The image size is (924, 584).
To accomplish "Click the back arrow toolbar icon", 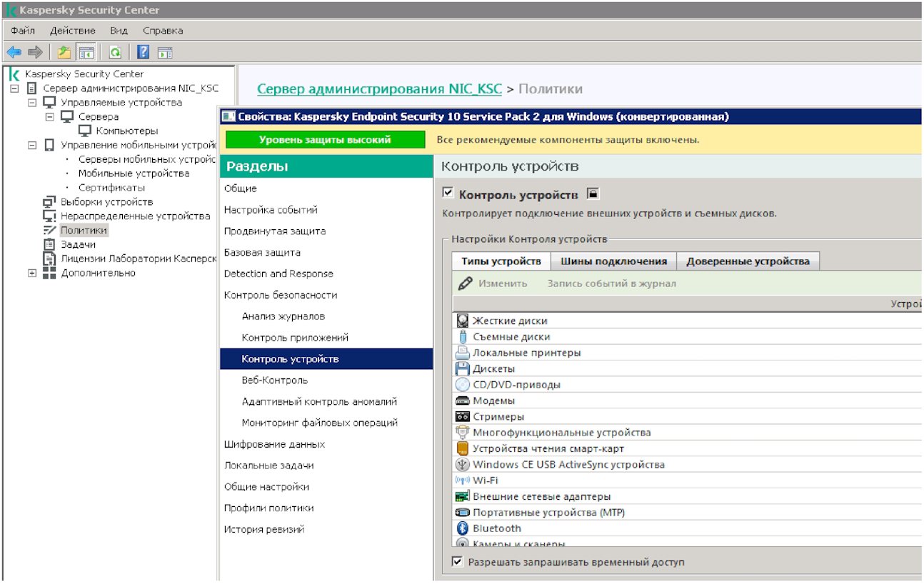I will tap(14, 52).
